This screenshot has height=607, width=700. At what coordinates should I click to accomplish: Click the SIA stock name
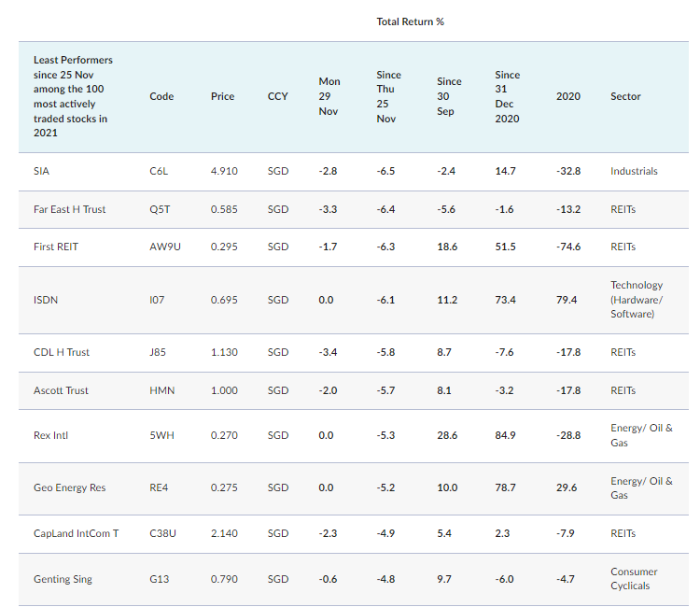click(42, 172)
